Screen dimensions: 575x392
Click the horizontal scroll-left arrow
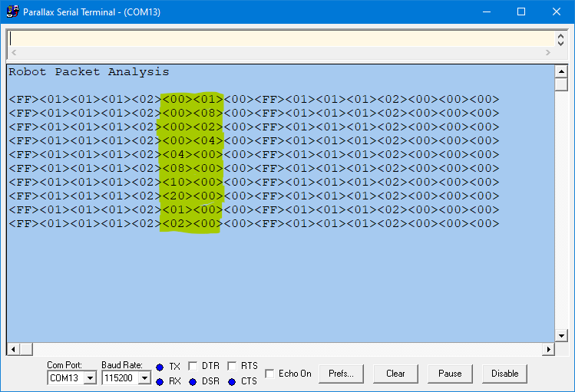[x=13, y=349]
